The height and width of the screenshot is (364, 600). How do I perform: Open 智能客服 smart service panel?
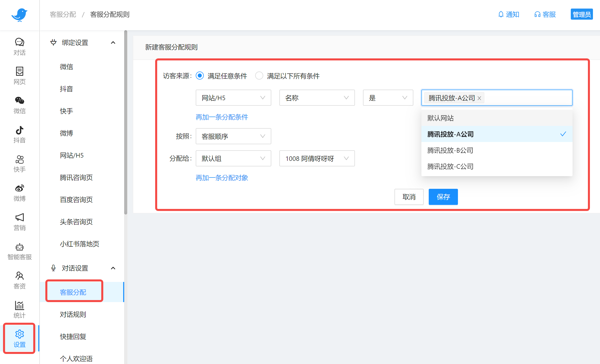19,251
